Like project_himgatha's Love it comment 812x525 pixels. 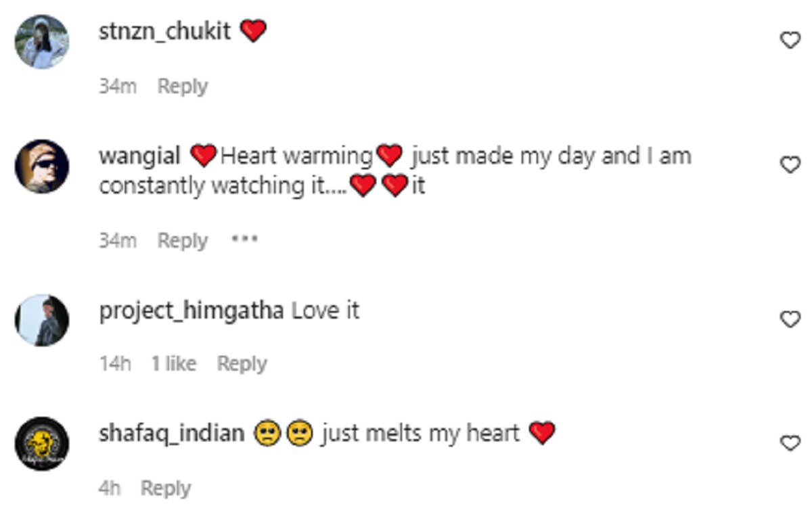(x=790, y=319)
